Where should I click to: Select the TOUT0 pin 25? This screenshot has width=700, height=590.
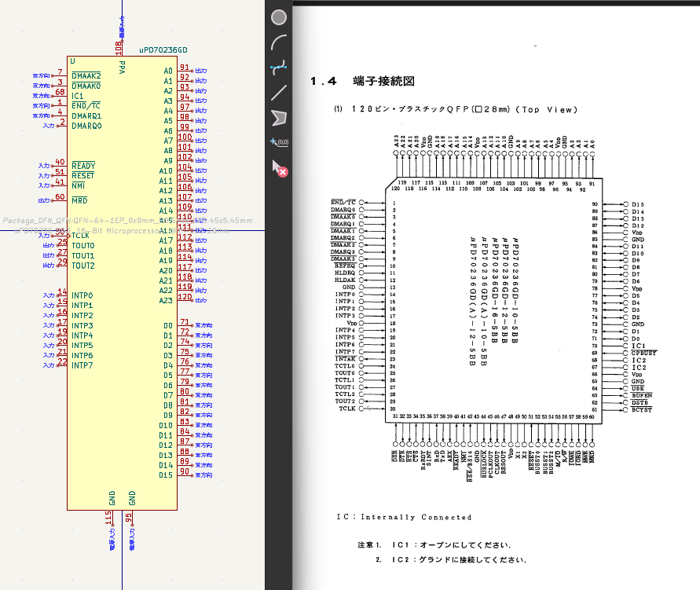click(x=61, y=245)
